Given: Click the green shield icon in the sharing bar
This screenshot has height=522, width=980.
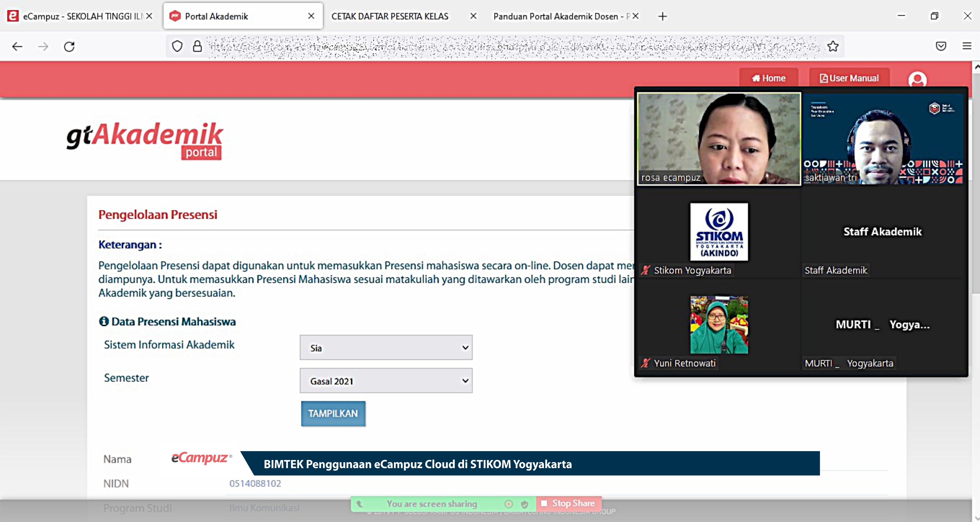Looking at the screenshot, I should [524, 504].
